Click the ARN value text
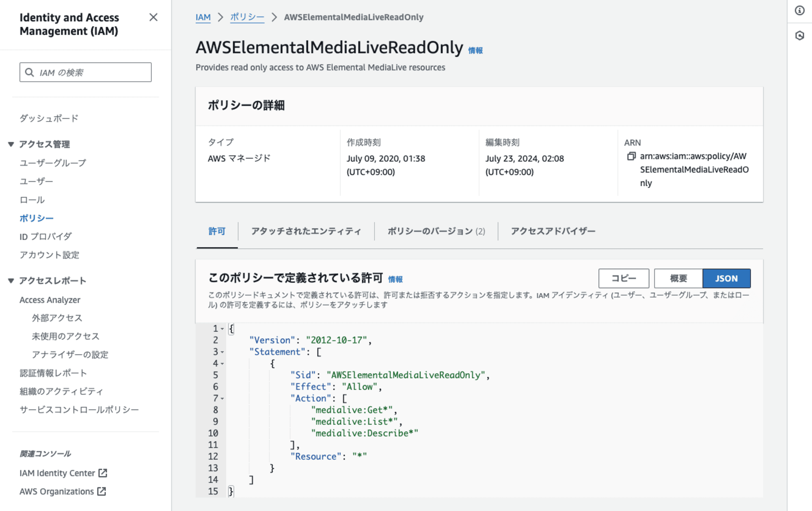 (694, 169)
